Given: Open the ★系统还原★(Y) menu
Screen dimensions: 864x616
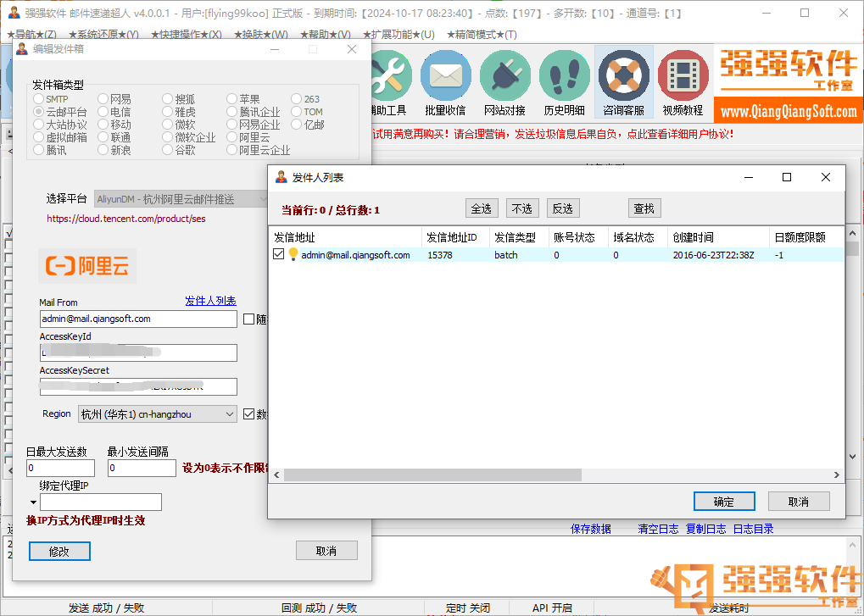Looking at the screenshot, I should (103, 35).
